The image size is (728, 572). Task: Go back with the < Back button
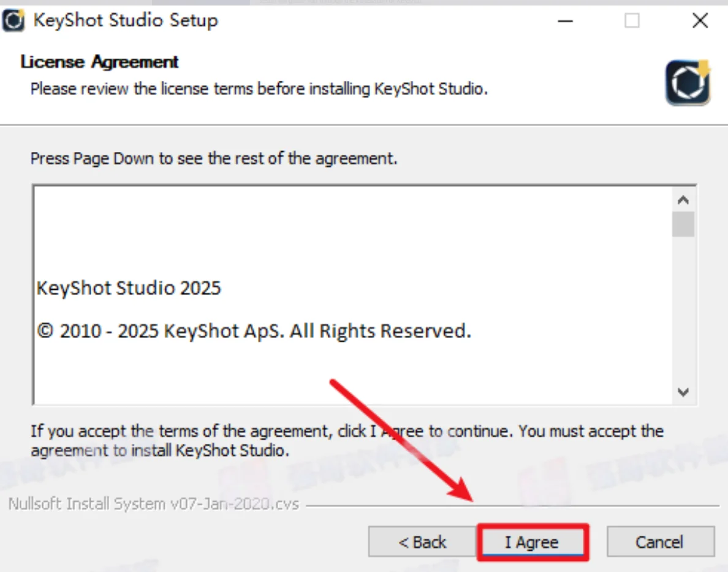(x=422, y=542)
